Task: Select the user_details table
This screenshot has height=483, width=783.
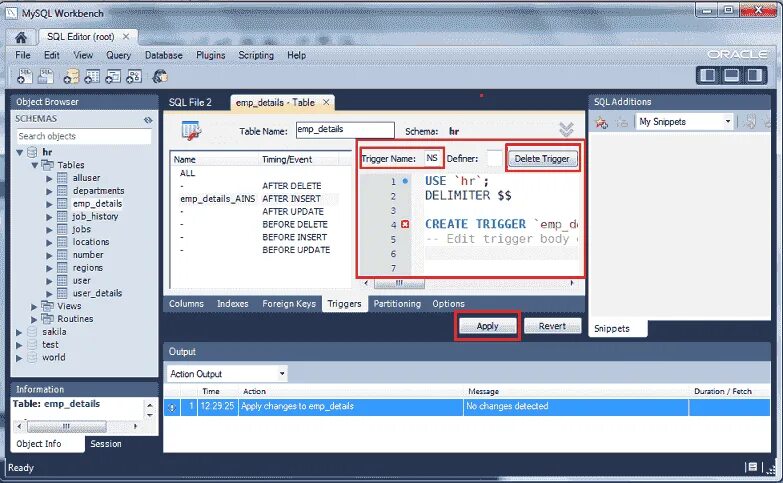Action: [97, 293]
